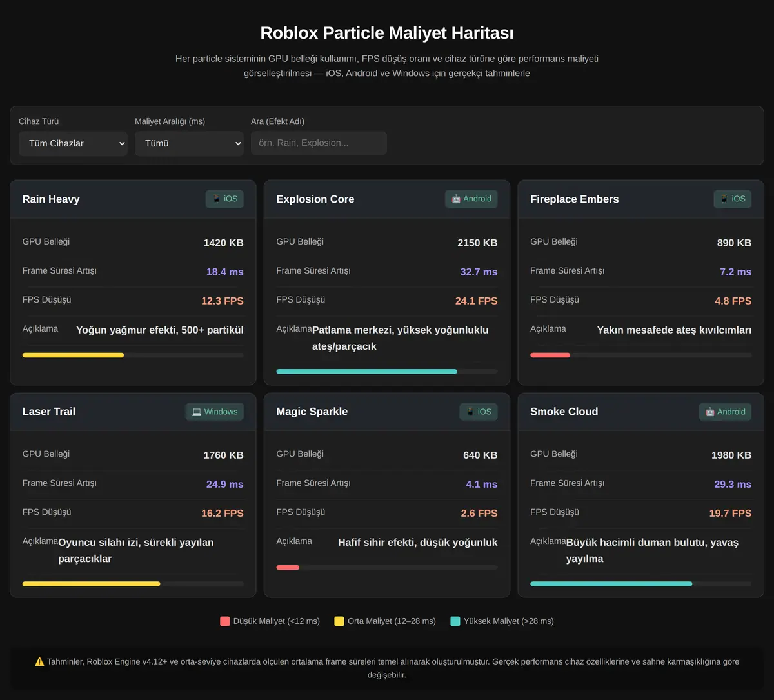
Task: Click the Rain Heavy cost progress bar
Action: [133, 355]
